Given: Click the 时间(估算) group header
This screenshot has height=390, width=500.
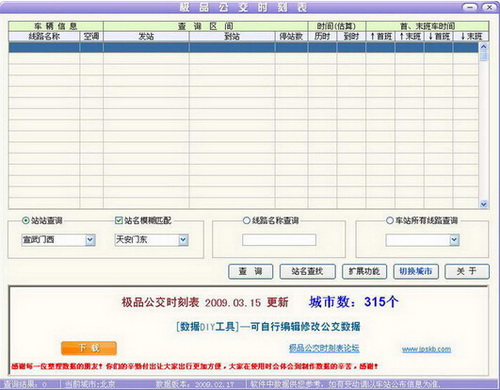Looking at the screenshot, I should [337, 26].
